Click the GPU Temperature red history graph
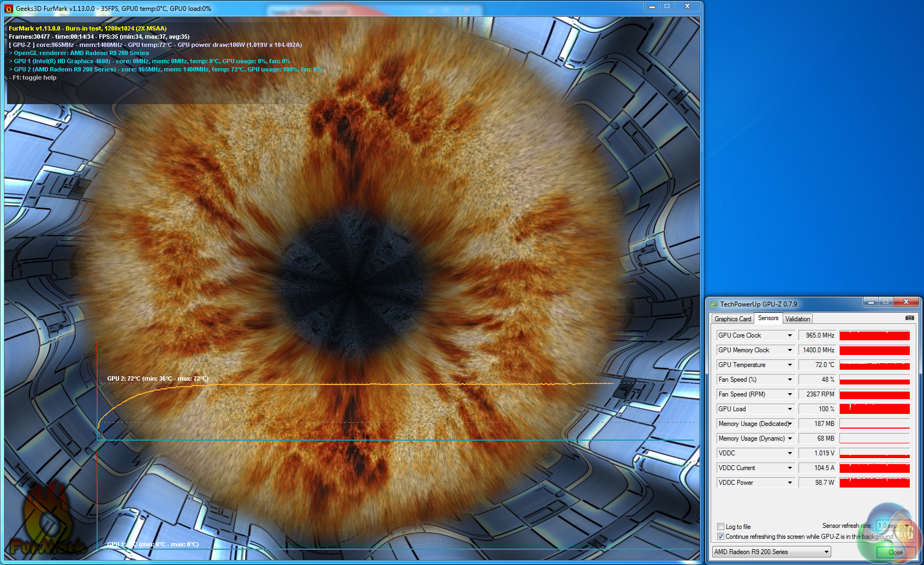924x565 pixels. coord(874,365)
